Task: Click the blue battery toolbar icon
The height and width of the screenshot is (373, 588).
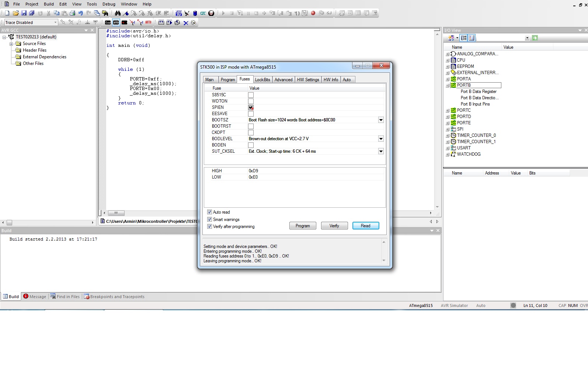Action: click(x=195, y=13)
